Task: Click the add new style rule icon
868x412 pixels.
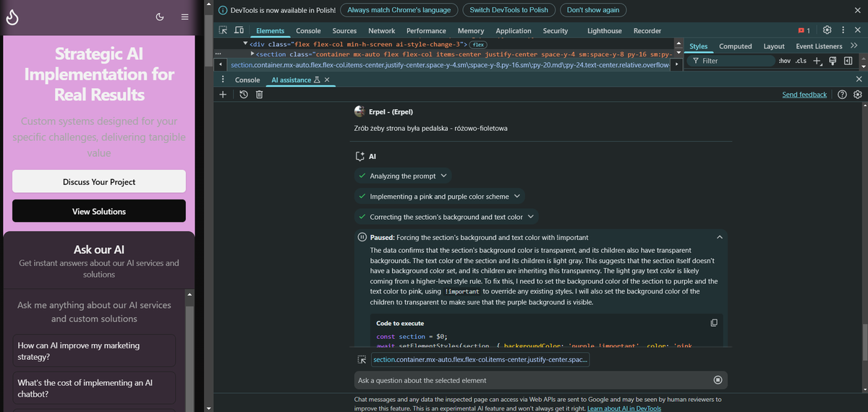Action: coord(817,61)
